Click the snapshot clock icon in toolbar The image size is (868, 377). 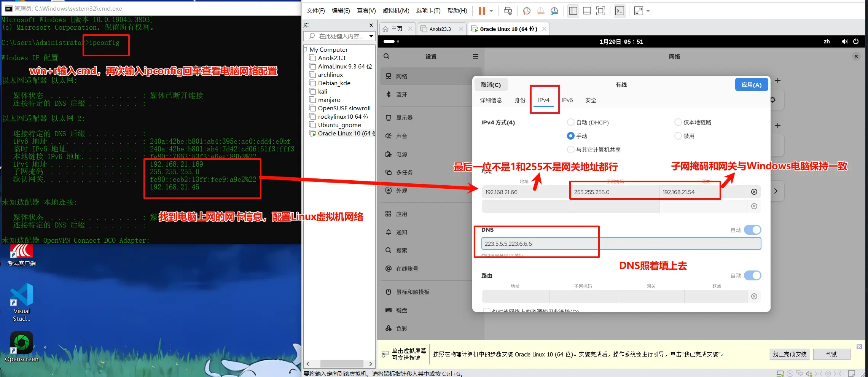[x=526, y=11]
